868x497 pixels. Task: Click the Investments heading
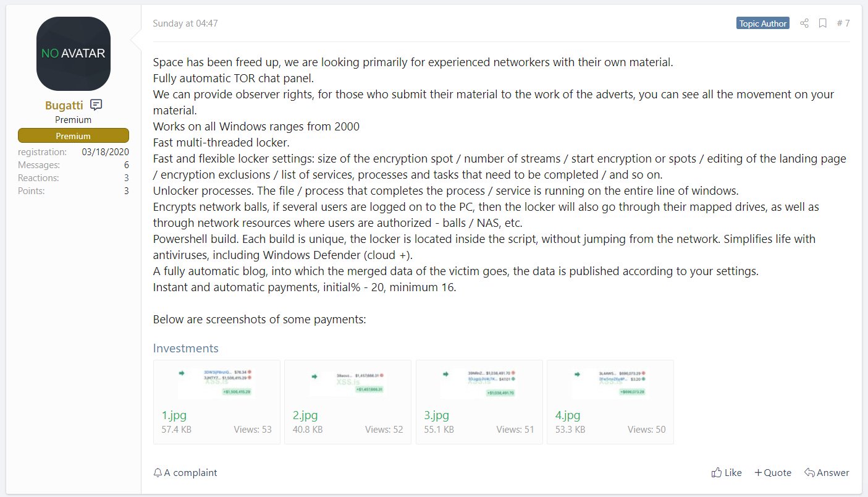coord(186,348)
